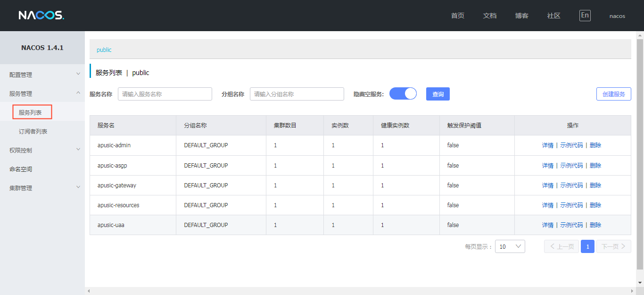Click the horizontal scrollbar left arrow
The width and height of the screenshot is (644, 295).
(x=89, y=291)
